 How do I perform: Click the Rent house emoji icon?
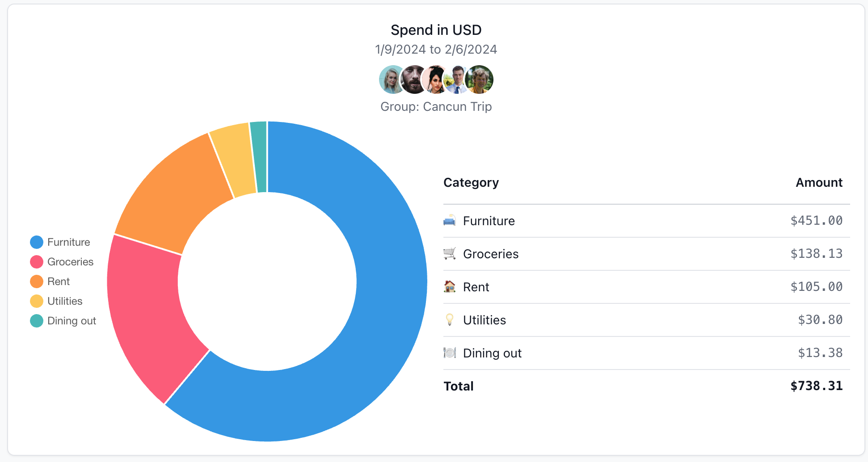[450, 286]
